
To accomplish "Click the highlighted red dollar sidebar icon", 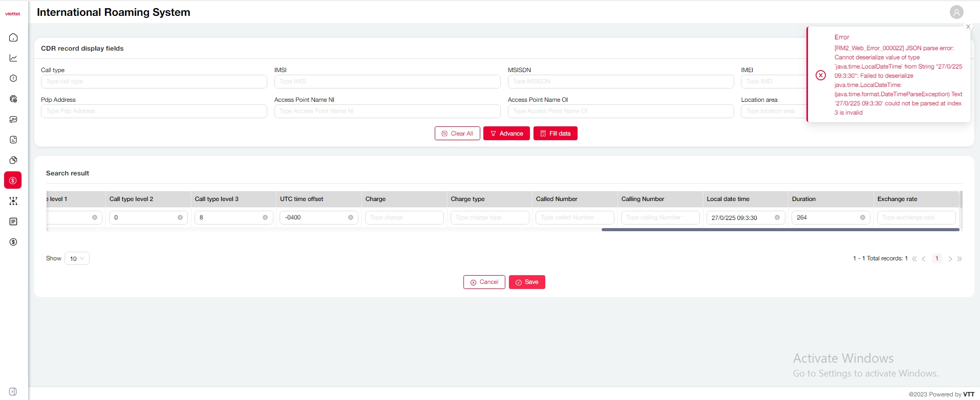I will (x=13, y=181).
